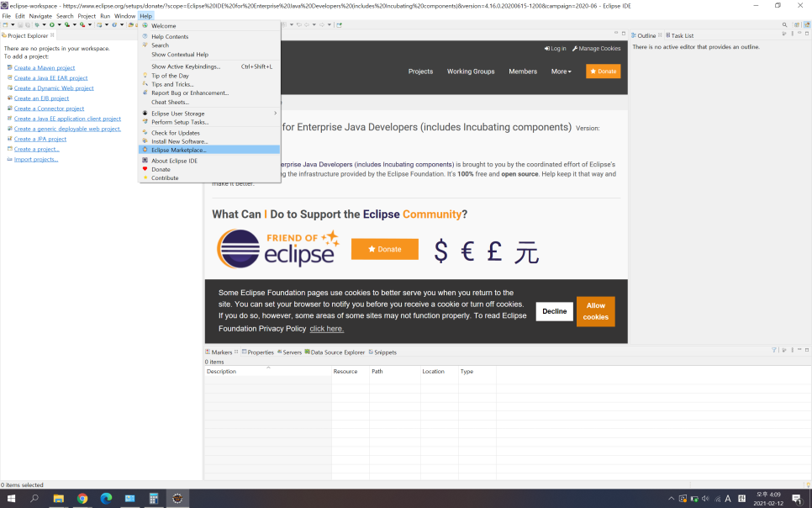Switch to the Outline tab
This screenshot has height=508, width=812.
coord(646,36)
